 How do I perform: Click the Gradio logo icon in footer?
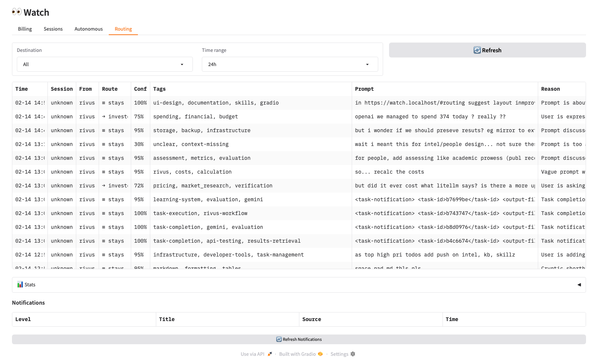[320, 354]
